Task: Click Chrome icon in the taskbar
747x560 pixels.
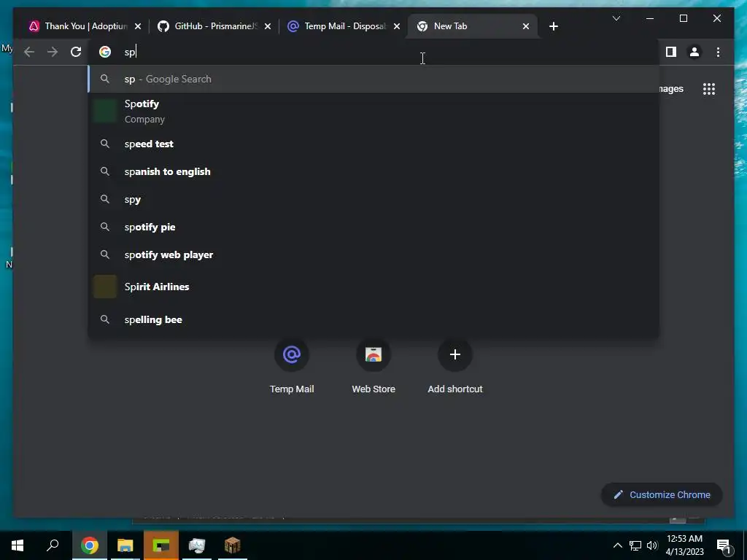Action: [89, 545]
